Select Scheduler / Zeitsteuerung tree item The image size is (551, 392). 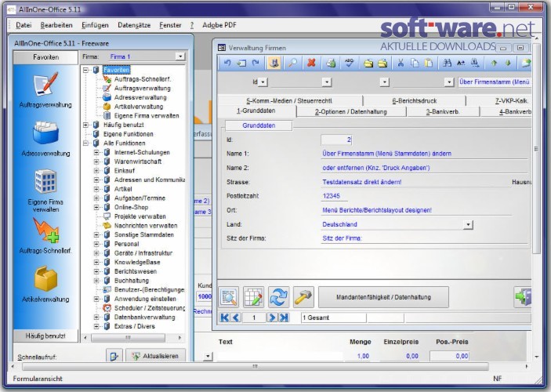[150, 308]
